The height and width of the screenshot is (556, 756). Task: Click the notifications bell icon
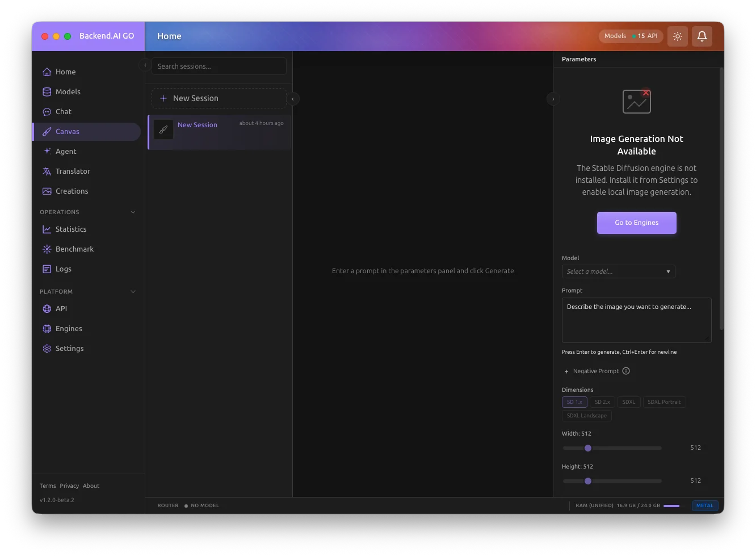click(x=702, y=36)
